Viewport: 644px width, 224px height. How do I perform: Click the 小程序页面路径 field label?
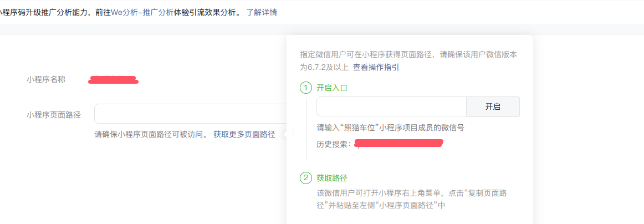(x=53, y=115)
